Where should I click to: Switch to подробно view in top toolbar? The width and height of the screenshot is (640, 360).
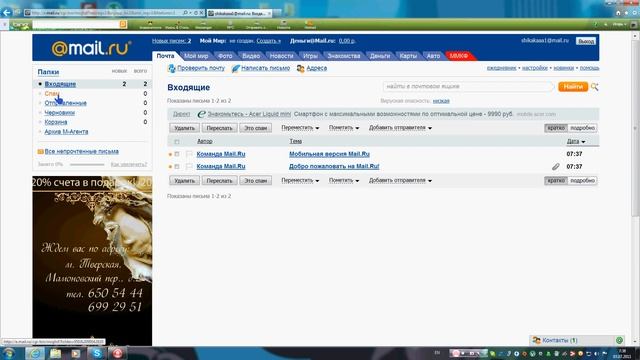point(582,128)
